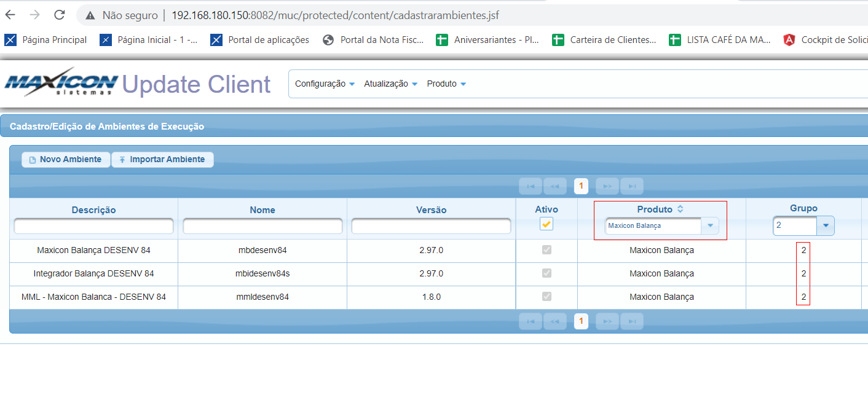Open the Atualização menu
This screenshot has width=868, height=395.
391,84
